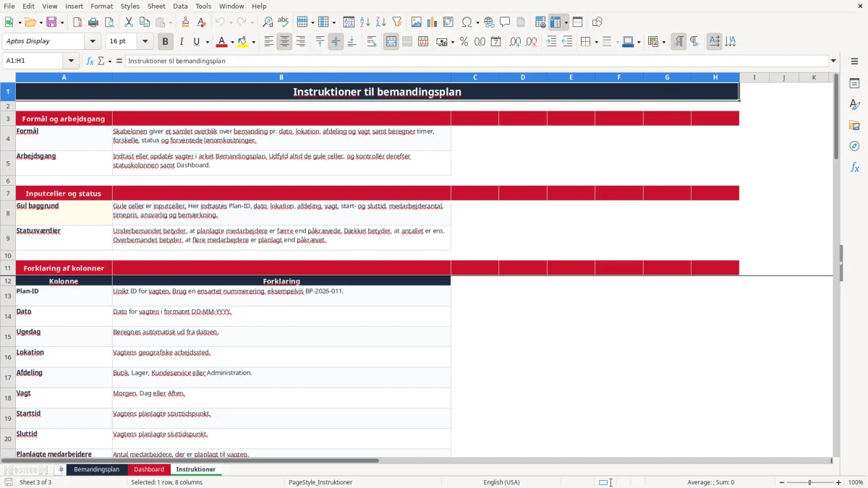Image resolution: width=868 pixels, height=488 pixels.
Task: Click the Increase Indent icon
Action: tap(551, 42)
